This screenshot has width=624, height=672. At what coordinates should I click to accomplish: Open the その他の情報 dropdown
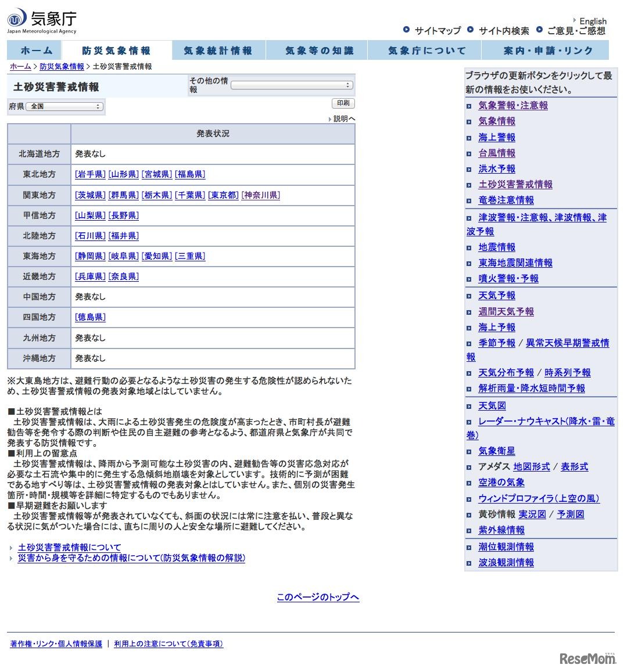292,85
